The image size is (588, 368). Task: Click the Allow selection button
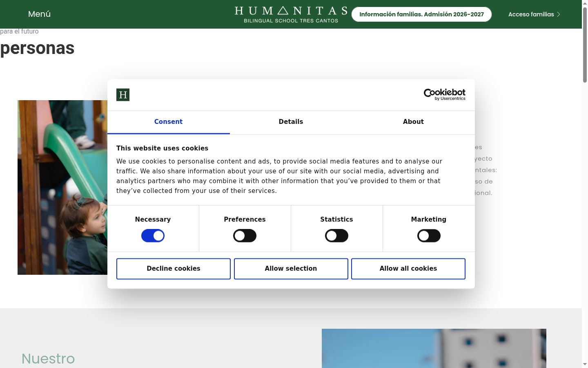pyautogui.click(x=291, y=269)
